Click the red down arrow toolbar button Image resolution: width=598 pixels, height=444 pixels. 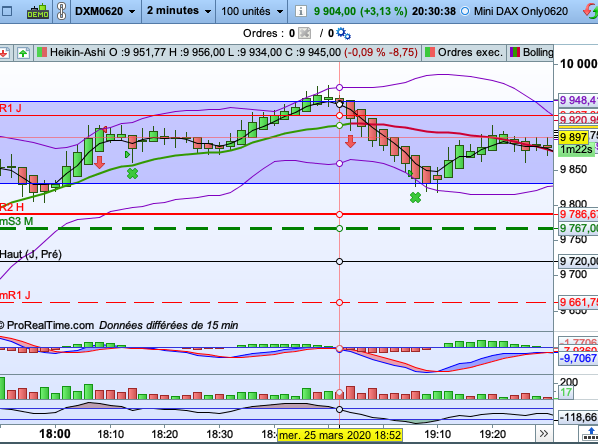click(x=4, y=53)
